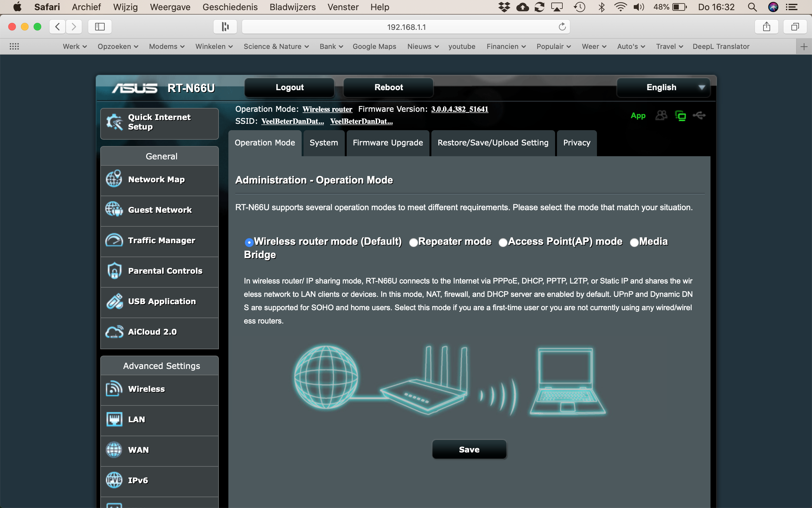Click the green App link
The height and width of the screenshot is (508, 812).
point(638,116)
